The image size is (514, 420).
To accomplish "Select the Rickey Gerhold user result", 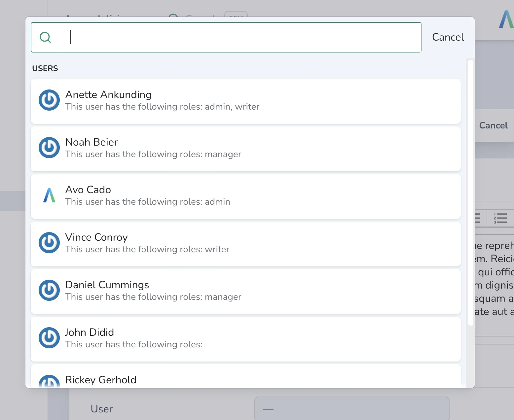I will (246, 376).
